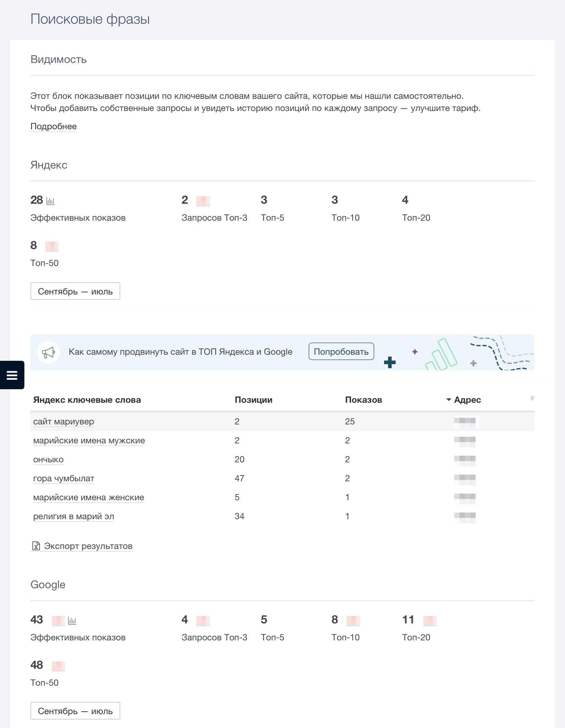Click the Видимость heading
This screenshot has height=728, width=565.
click(59, 59)
